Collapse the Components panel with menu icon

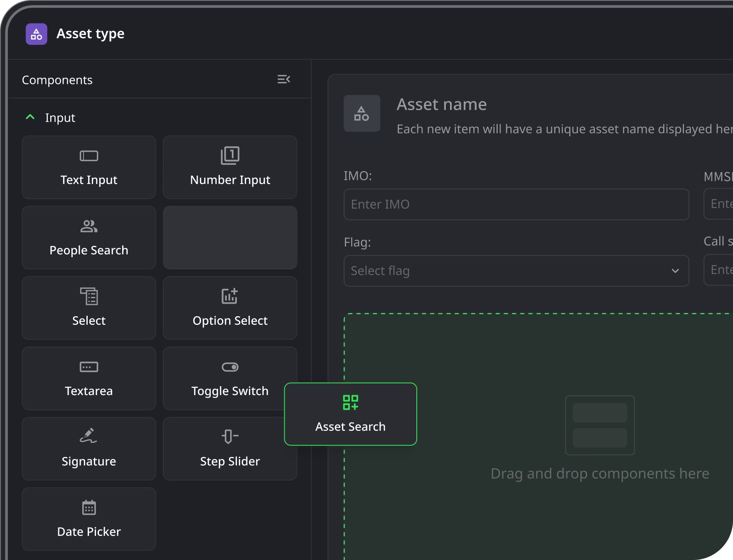(284, 79)
